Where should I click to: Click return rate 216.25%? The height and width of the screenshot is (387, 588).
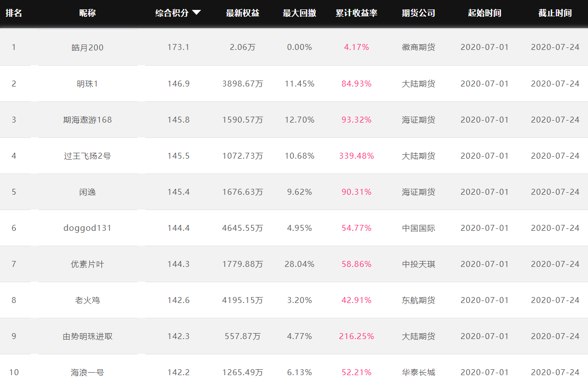(x=356, y=337)
